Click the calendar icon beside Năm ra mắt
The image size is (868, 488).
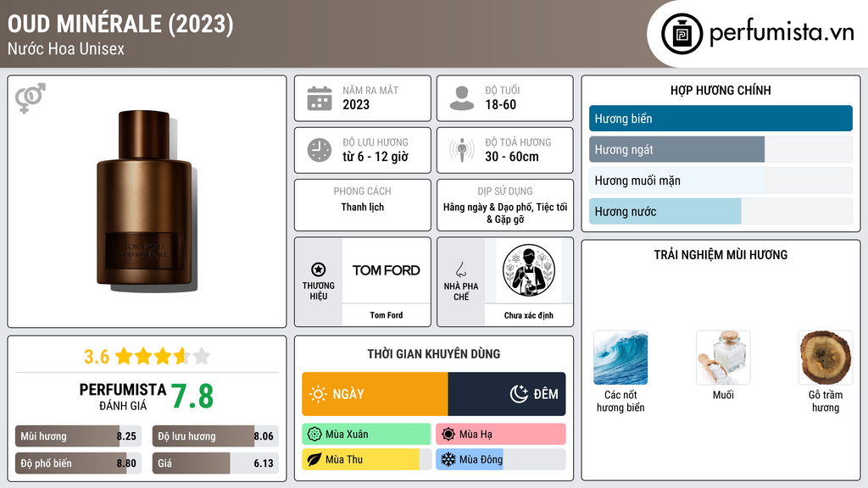(x=320, y=98)
